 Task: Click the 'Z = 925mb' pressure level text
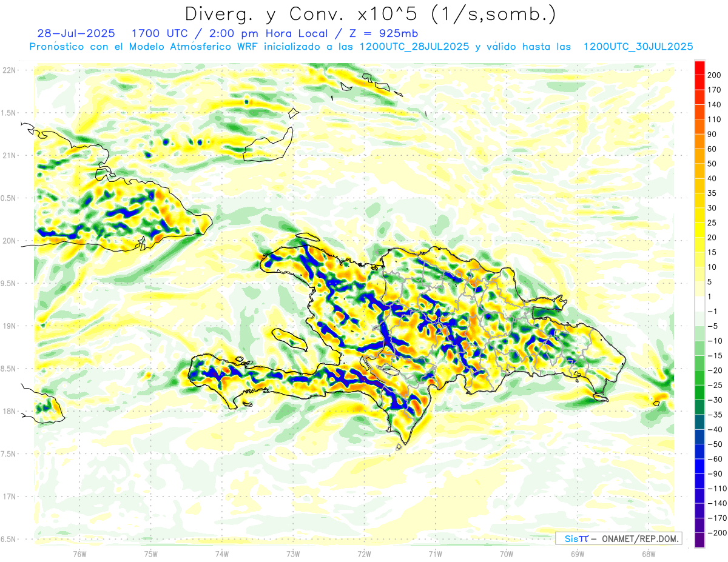(383, 33)
